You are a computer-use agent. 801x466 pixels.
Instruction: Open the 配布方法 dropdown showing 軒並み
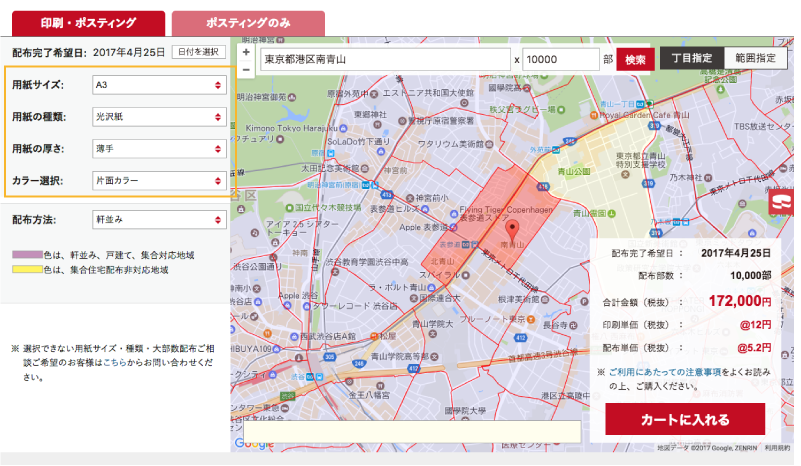[158, 218]
